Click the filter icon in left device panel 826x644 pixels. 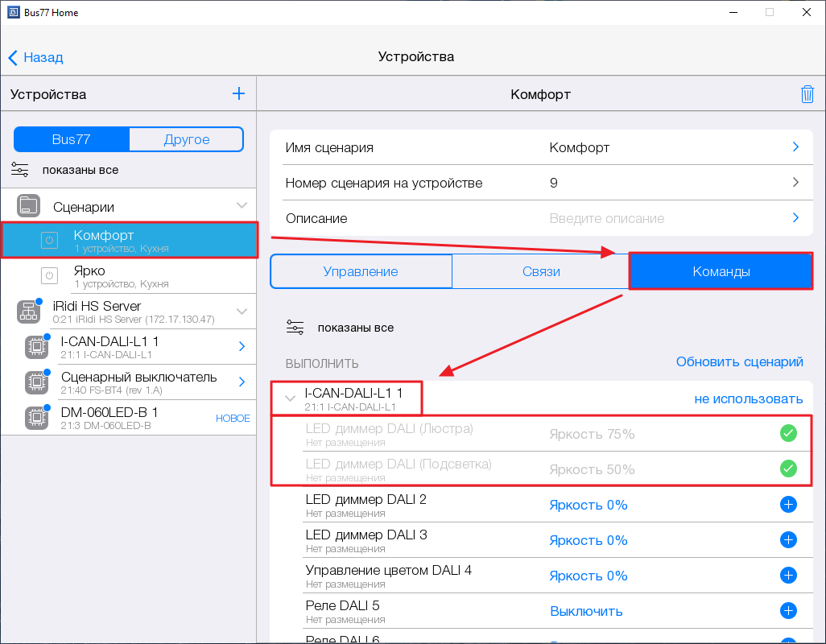tap(20, 170)
